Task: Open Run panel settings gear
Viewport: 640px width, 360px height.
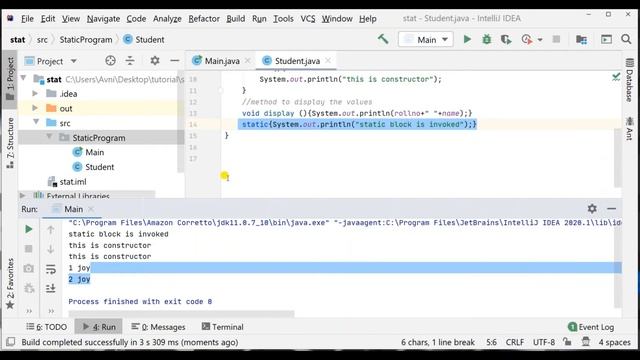Action: tap(592, 209)
